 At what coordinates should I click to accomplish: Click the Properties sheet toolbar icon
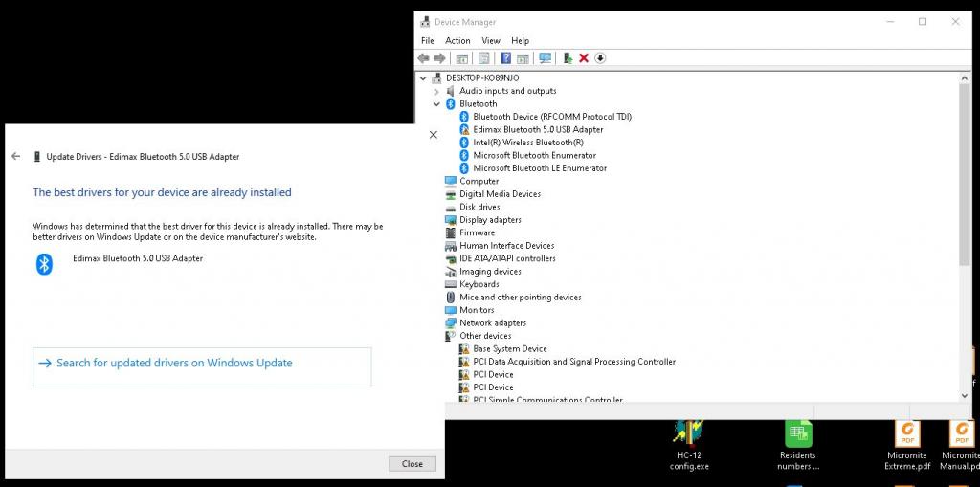pos(484,58)
